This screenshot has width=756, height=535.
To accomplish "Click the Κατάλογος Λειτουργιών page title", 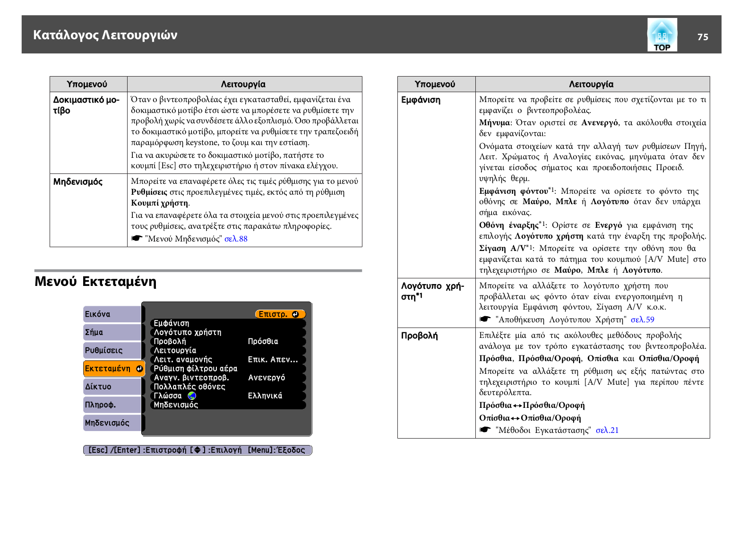I will click(105, 35).
